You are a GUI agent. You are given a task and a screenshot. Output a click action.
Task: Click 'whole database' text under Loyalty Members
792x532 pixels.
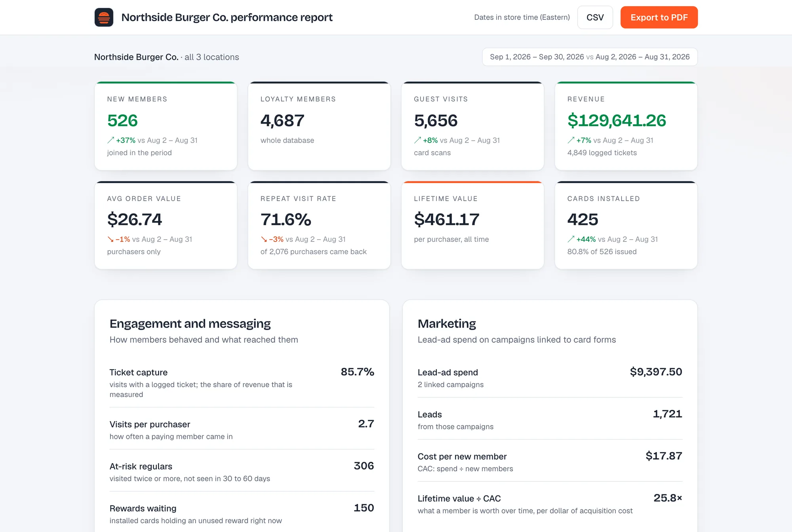(x=287, y=140)
